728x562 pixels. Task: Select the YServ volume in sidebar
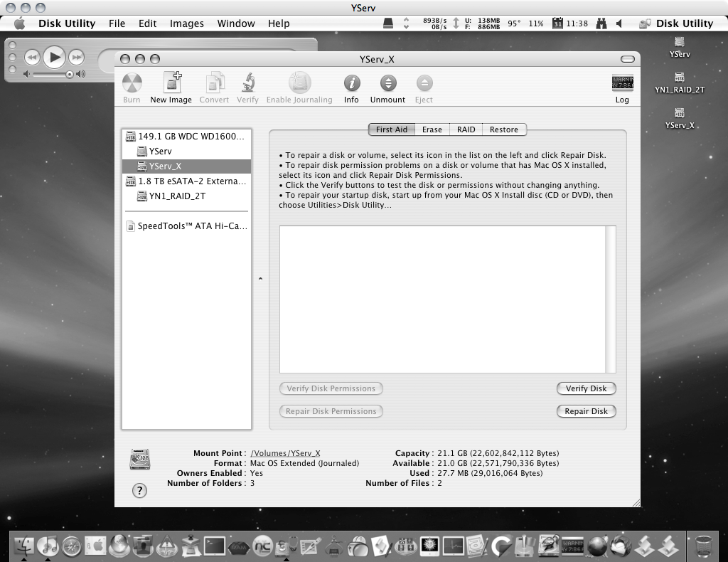(x=187, y=151)
